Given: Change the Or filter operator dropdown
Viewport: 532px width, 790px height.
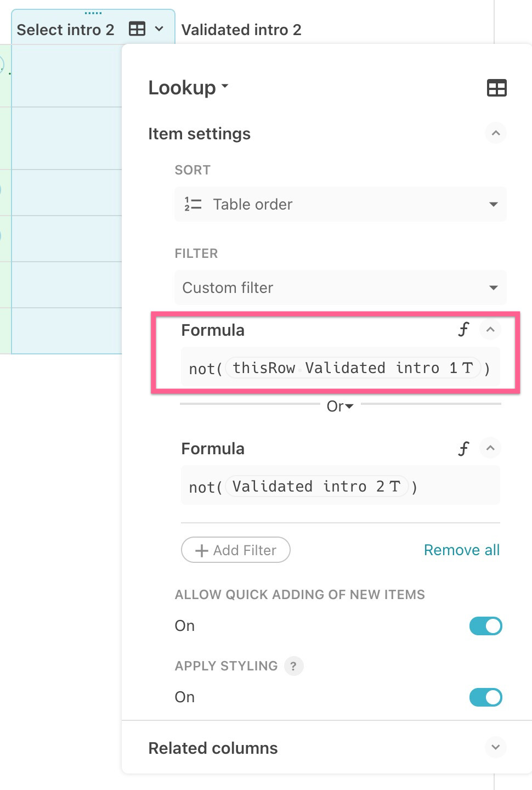Looking at the screenshot, I should point(340,407).
